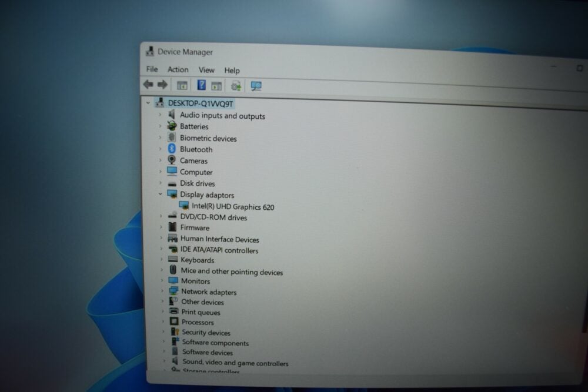Open the View menu
The height and width of the screenshot is (392, 588).
(206, 70)
